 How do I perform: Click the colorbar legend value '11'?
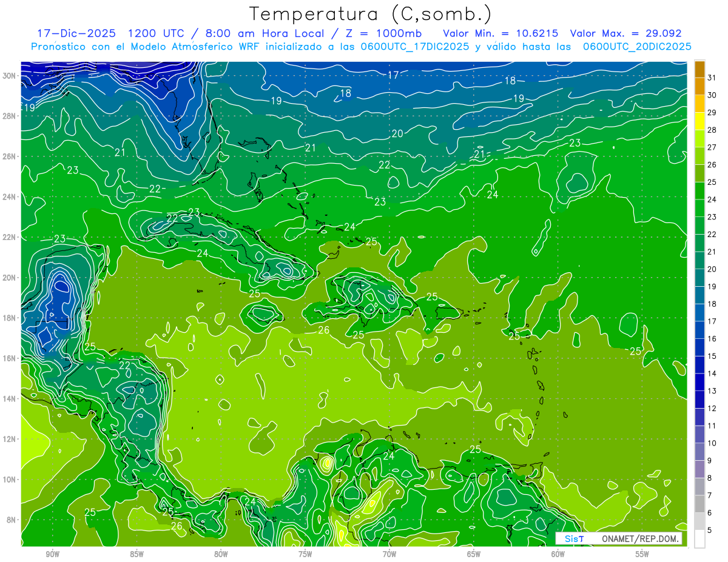click(712, 426)
